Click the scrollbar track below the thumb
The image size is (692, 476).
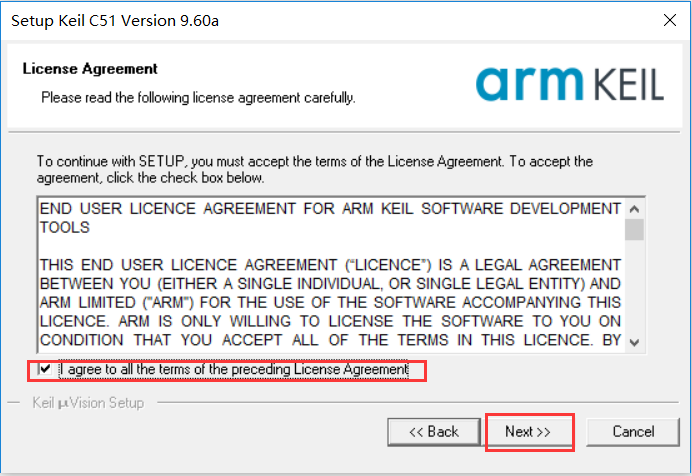tap(635, 290)
